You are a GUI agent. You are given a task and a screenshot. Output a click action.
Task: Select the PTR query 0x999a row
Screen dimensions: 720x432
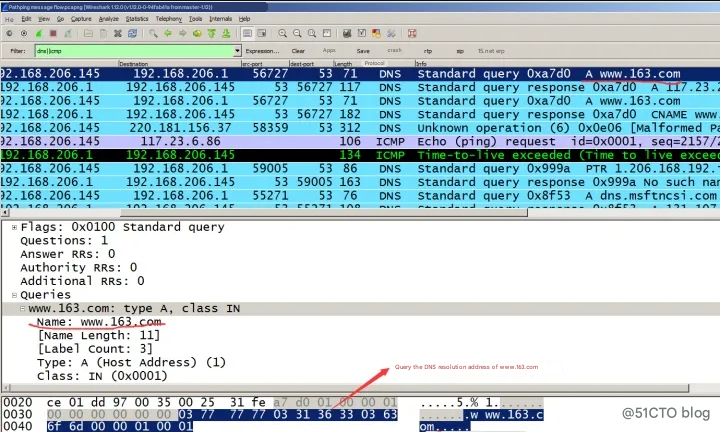[x=360, y=168]
